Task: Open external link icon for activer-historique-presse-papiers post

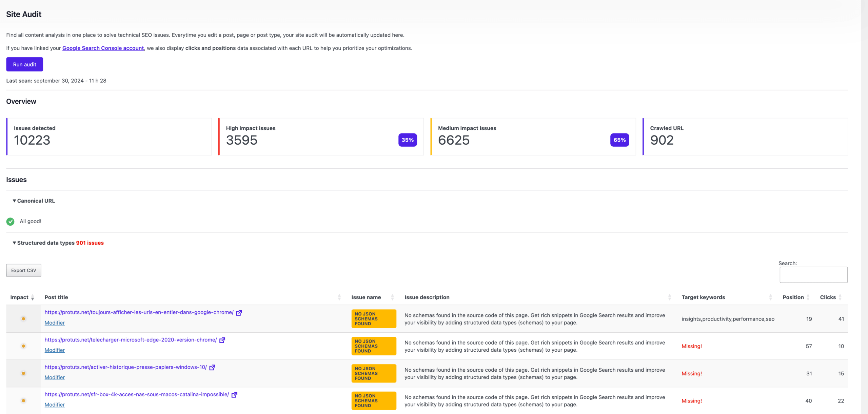Action: 212,368
